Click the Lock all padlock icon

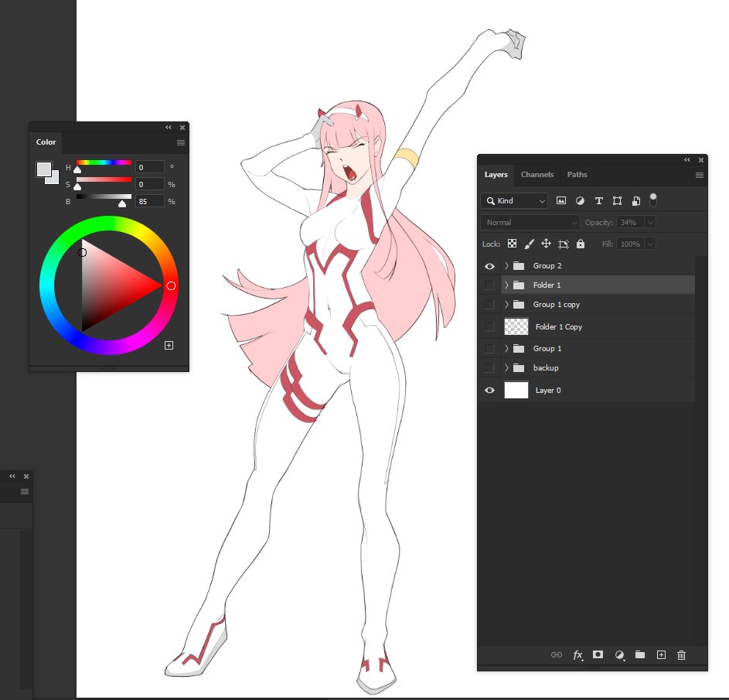coord(581,243)
